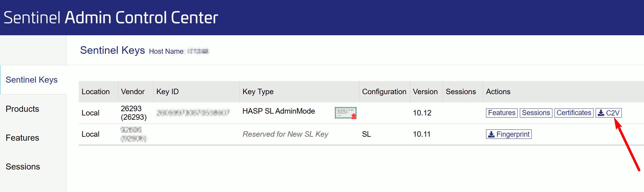This screenshot has height=192, width=644.
Task: Click the certificate icon beside HASP SL AdminMode
Action: tap(345, 113)
